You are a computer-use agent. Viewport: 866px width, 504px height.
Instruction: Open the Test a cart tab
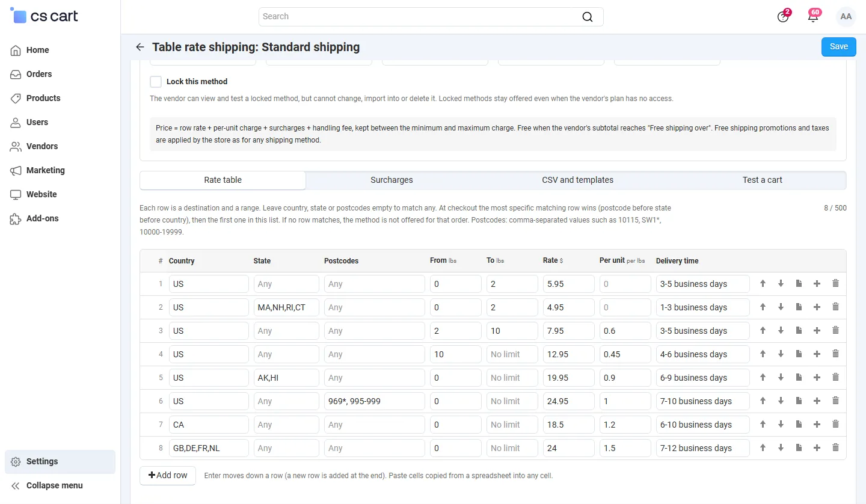click(x=762, y=180)
